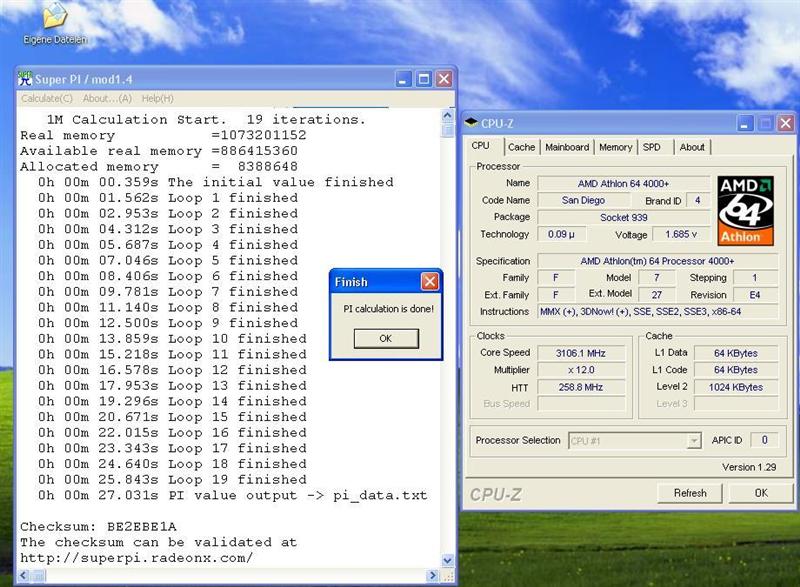Close the Super PI window

click(x=444, y=79)
